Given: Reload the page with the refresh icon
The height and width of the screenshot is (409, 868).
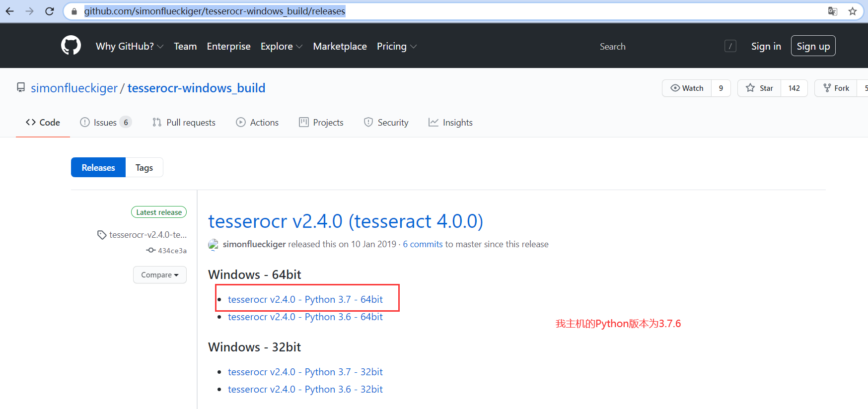Looking at the screenshot, I should point(50,11).
